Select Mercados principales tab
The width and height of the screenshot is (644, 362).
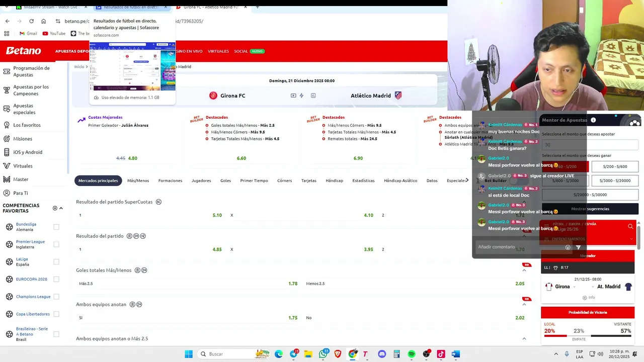(x=98, y=180)
